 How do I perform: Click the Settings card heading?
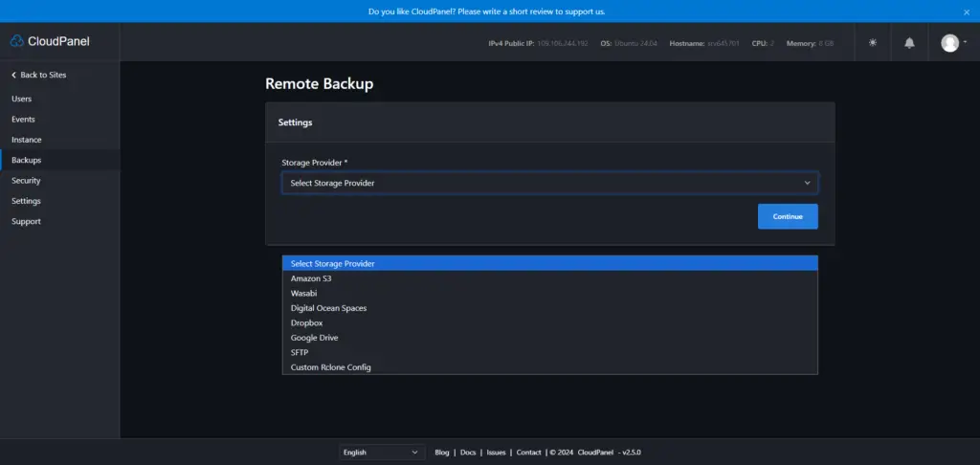295,122
